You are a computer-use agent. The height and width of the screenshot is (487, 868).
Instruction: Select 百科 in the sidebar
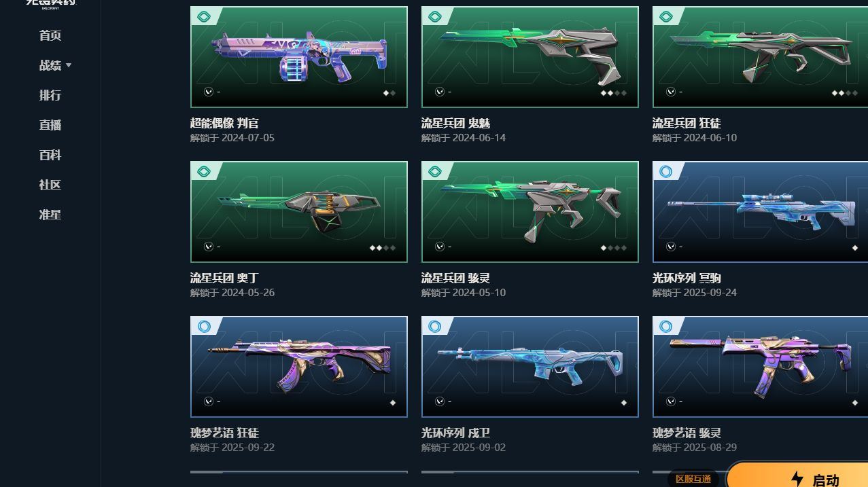point(50,155)
